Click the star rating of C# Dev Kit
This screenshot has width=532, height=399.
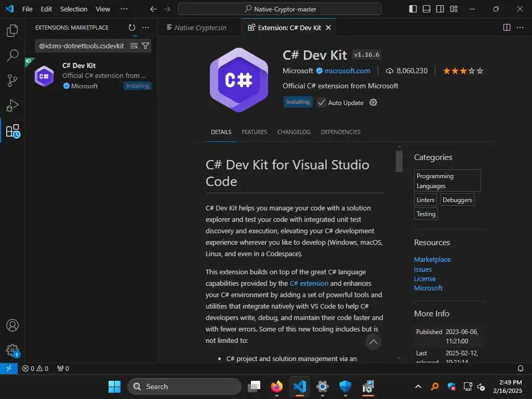(x=463, y=71)
